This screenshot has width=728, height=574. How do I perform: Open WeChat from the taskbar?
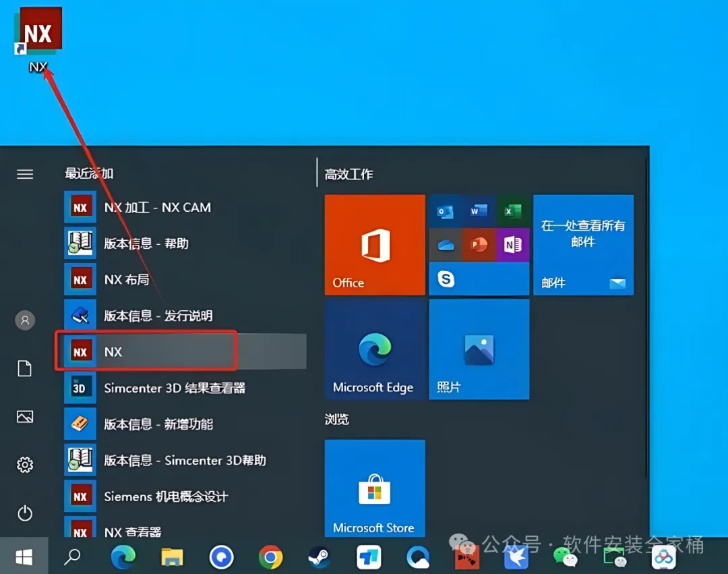(565, 557)
